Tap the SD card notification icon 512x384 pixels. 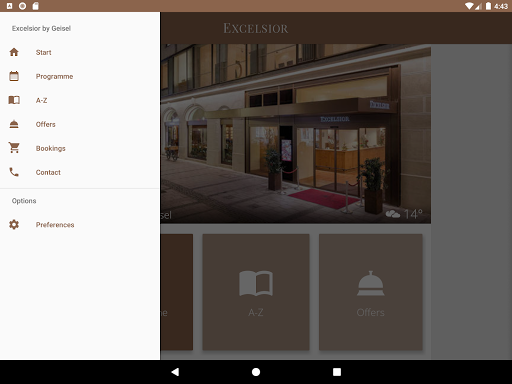point(35,6)
